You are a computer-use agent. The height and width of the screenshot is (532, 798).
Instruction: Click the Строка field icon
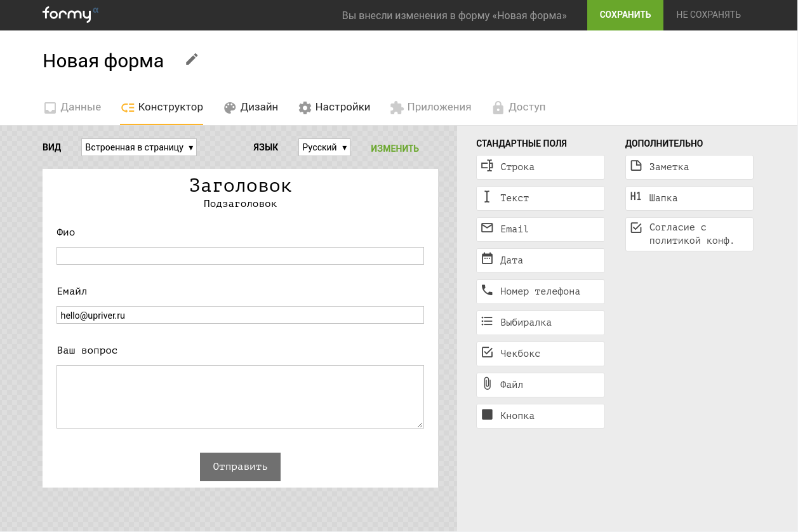[x=487, y=166]
